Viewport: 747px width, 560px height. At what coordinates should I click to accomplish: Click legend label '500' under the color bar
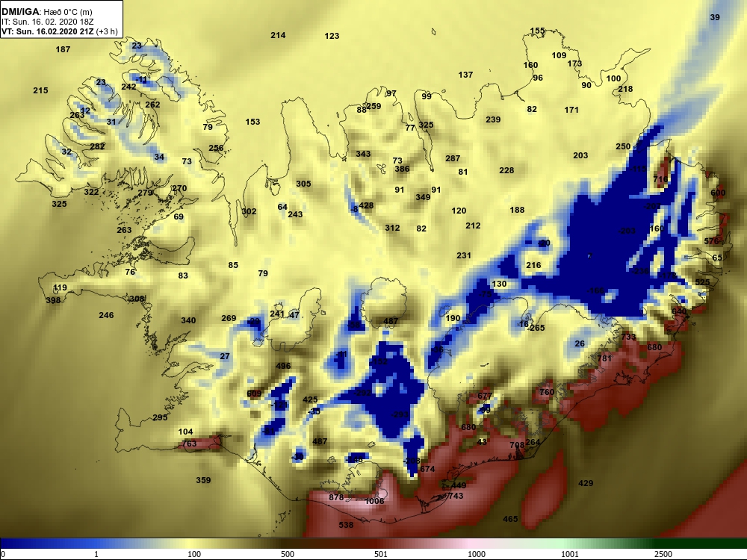coord(288,554)
